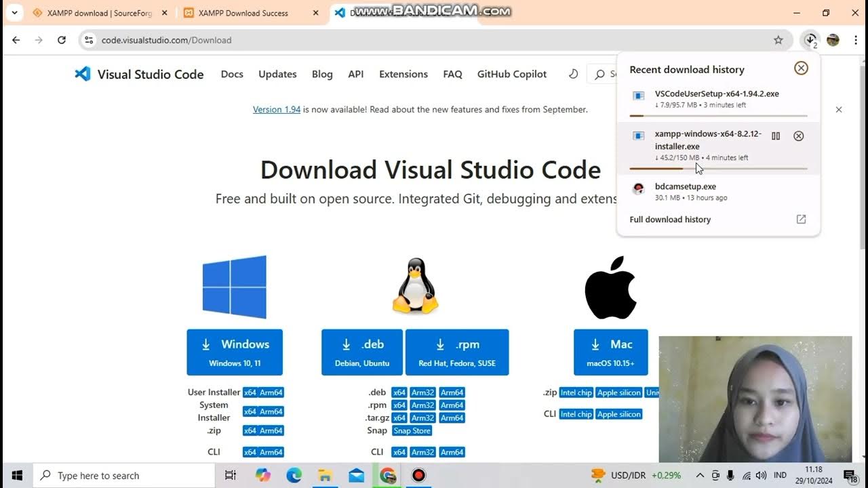Open the tab search dropdown arrow
The width and height of the screenshot is (868, 488).
click(x=14, y=12)
